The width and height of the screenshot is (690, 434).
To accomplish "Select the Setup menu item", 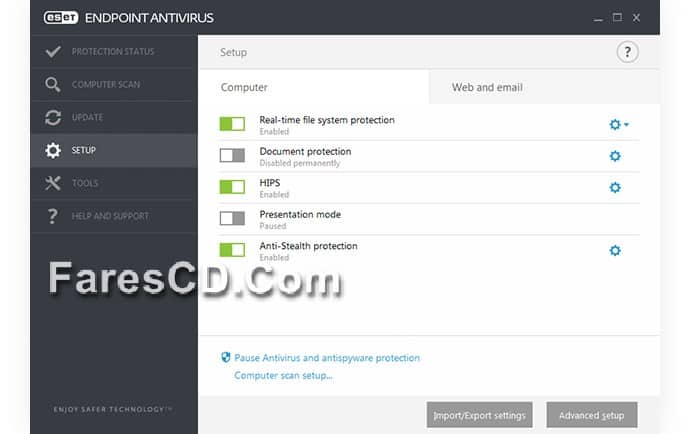I will coord(114,150).
